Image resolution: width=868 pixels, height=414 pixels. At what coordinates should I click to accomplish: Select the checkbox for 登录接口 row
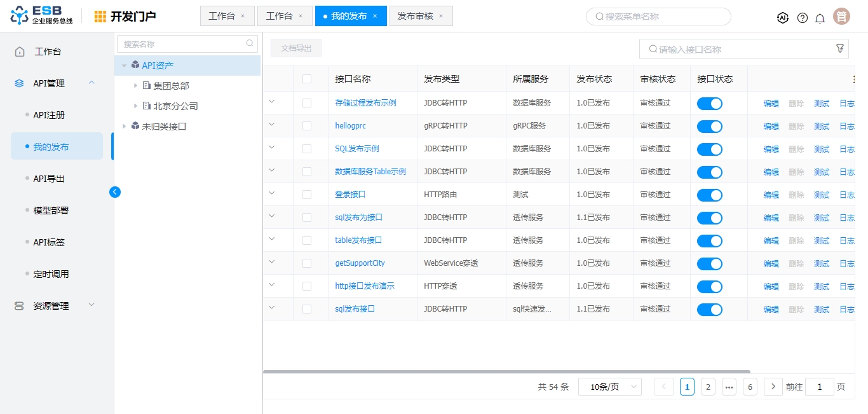[307, 195]
